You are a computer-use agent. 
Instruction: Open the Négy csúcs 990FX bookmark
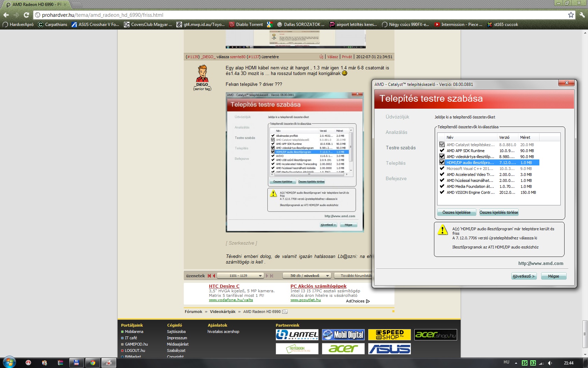(405, 25)
